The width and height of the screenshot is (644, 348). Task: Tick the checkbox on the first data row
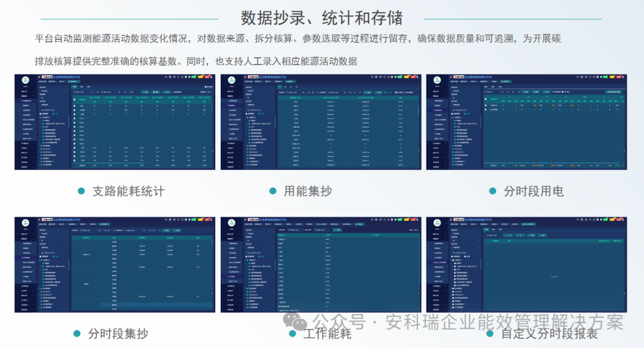pyautogui.click(x=74, y=106)
